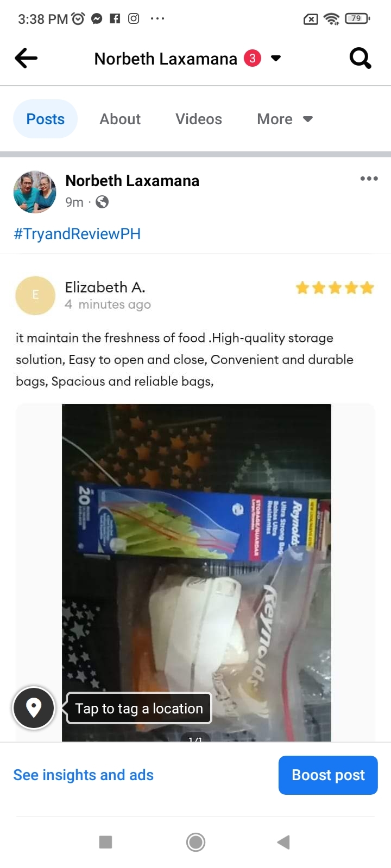The width and height of the screenshot is (391, 868).
Task: Open the #TryandReviewPH hashtag
Action: click(77, 234)
